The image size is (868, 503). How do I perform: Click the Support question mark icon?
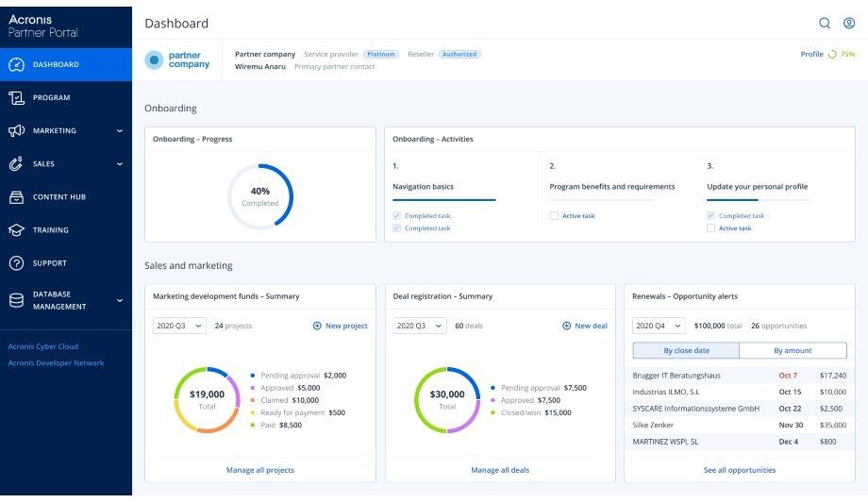click(16, 263)
